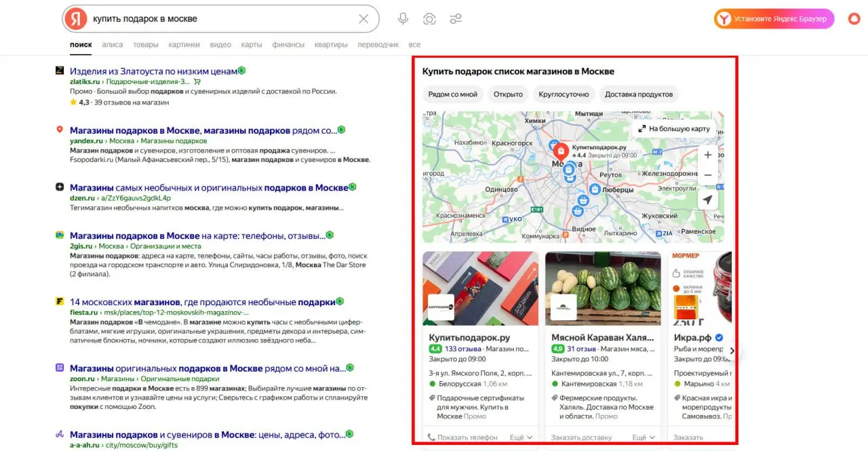This screenshot has height=451, width=868.
Task: Click the dzen.ru favicon
Action: coord(60,187)
